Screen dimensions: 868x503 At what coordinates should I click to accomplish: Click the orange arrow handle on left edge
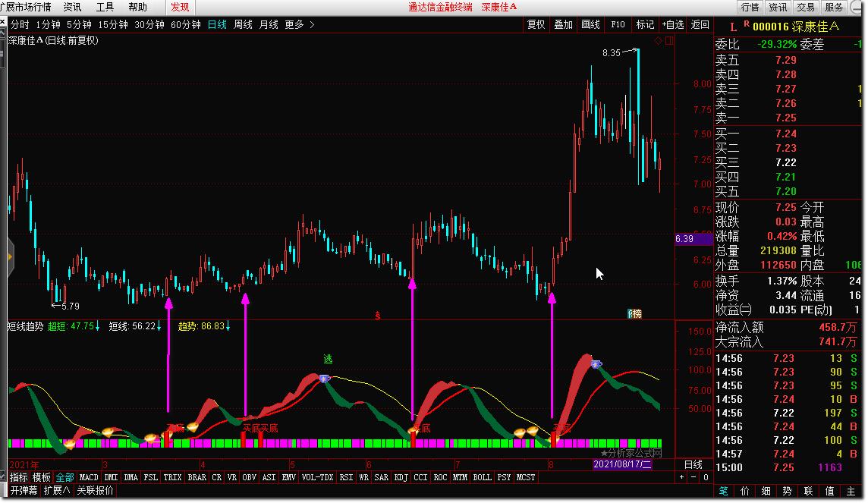pyautogui.click(x=9, y=256)
